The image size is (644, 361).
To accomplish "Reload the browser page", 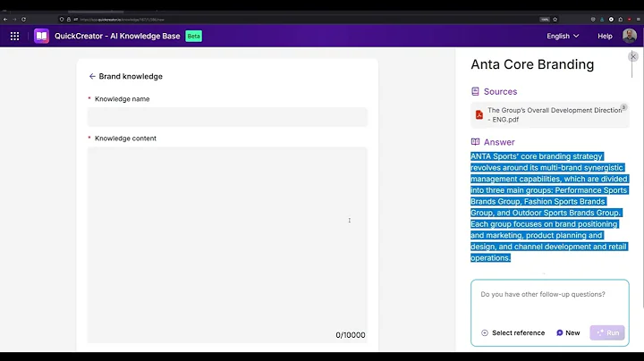I will pos(23,20).
